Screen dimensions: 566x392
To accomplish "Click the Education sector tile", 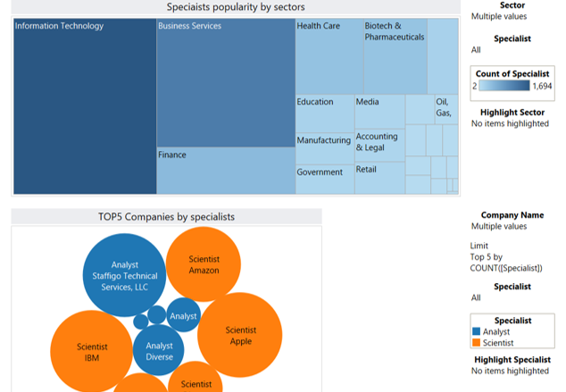I will tap(325, 113).
